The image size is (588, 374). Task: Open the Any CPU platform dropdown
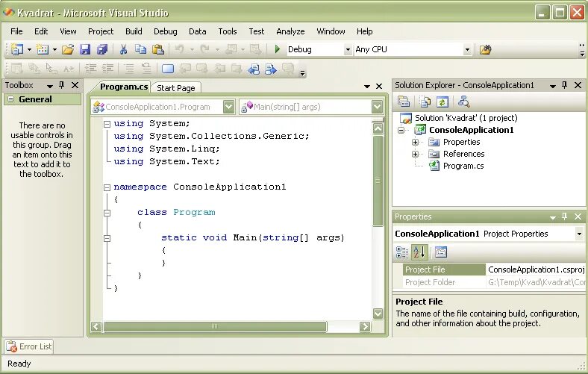(x=467, y=49)
